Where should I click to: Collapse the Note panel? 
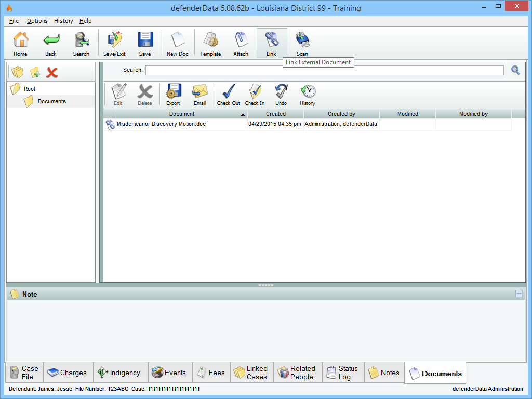[519, 294]
